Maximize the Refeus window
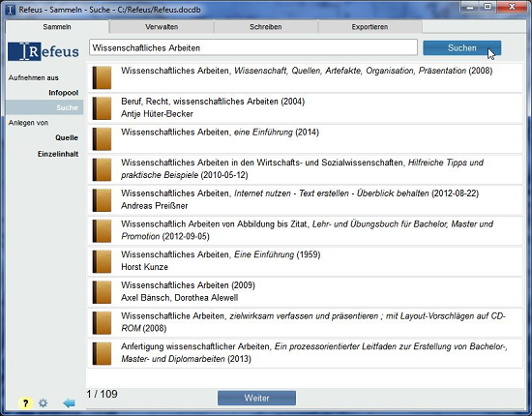The image size is (532, 416). tap(488, 7)
